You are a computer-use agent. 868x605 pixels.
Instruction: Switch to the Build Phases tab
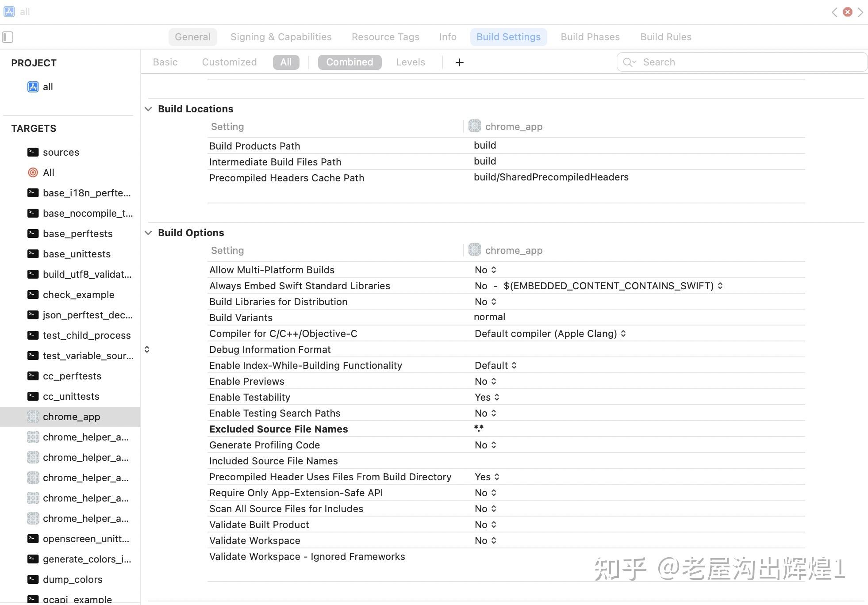(x=590, y=37)
